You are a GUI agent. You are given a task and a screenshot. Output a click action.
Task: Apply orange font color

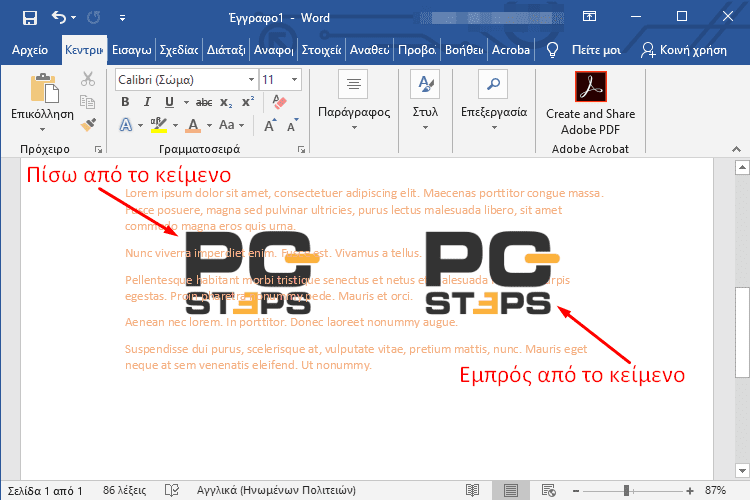pos(193,125)
